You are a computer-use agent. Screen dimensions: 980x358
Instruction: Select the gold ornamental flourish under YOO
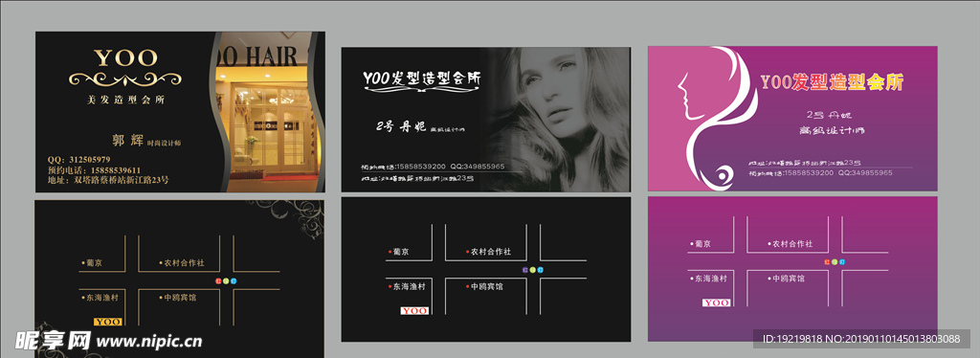click(x=125, y=79)
